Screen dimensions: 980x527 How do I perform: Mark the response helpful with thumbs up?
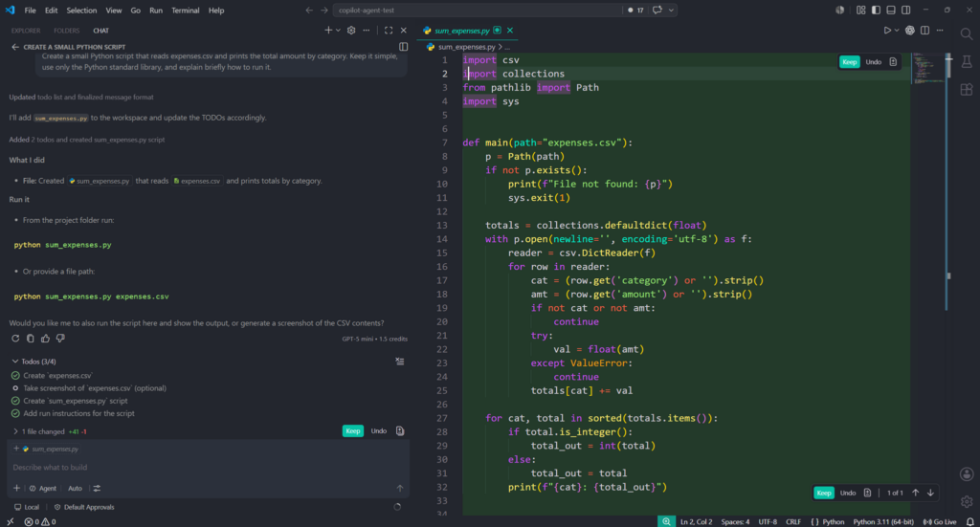pos(45,339)
